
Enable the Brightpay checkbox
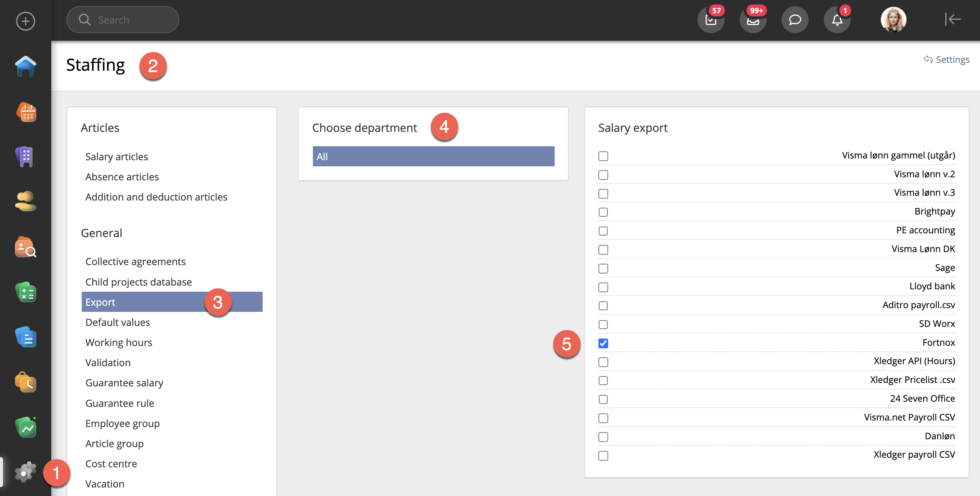click(603, 212)
